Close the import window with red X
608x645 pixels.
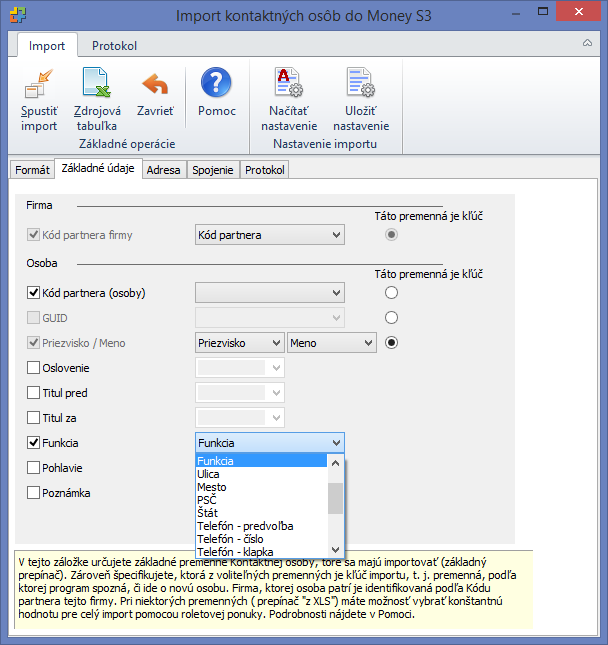578,12
